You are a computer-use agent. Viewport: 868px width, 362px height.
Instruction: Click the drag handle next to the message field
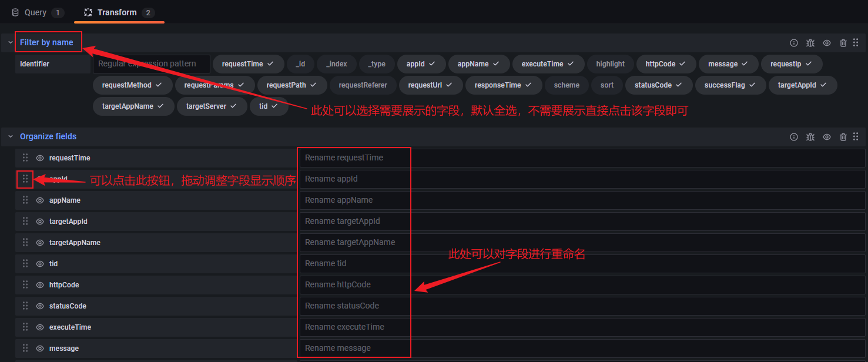coord(25,348)
